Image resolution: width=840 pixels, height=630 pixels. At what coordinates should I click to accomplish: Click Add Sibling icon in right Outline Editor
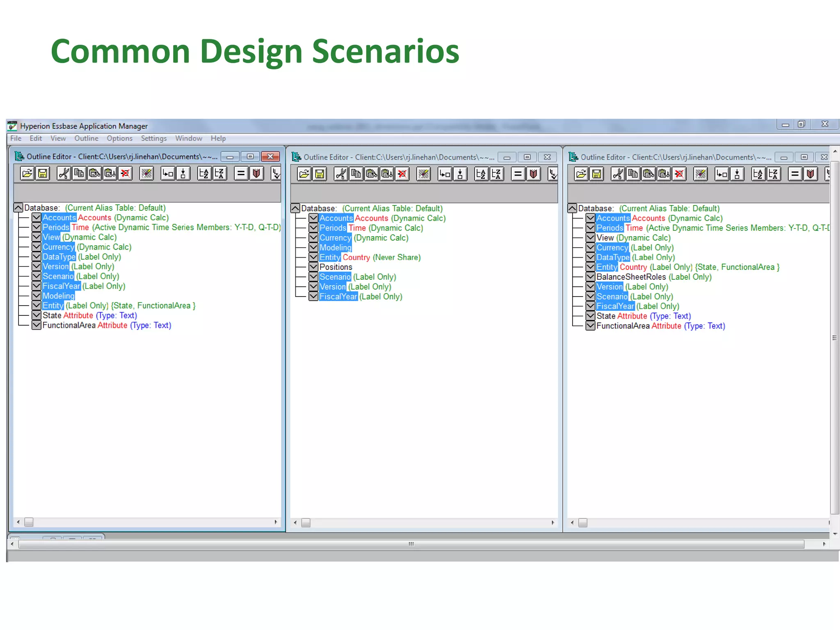[737, 174]
